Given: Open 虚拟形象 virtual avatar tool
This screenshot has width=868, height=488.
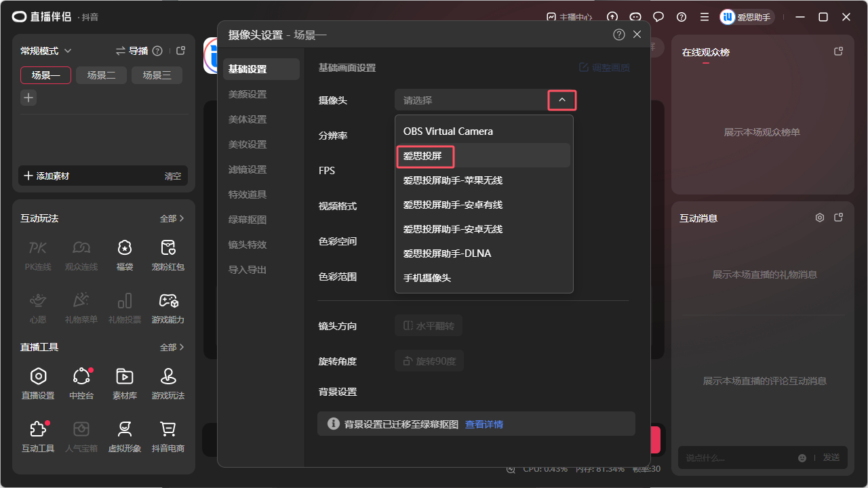Looking at the screenshot, I should 124,436.
